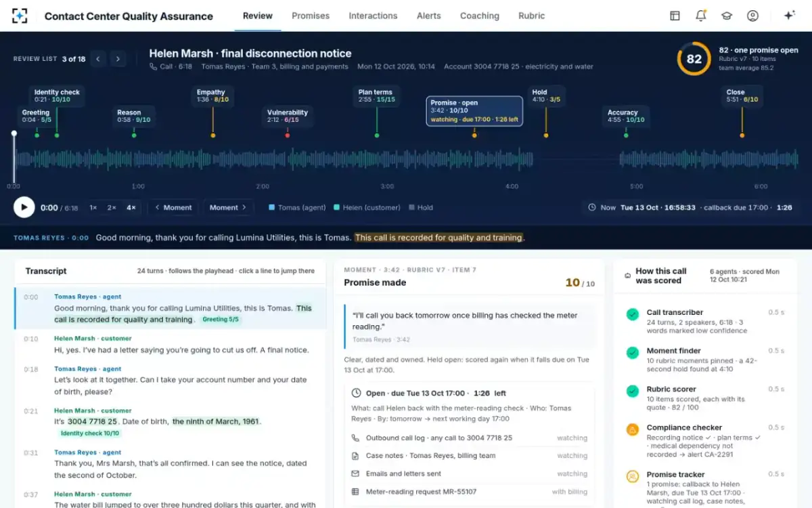Set playback speed to 4×
The width and height of the screenshot is (812, 508).
point(131,207)
